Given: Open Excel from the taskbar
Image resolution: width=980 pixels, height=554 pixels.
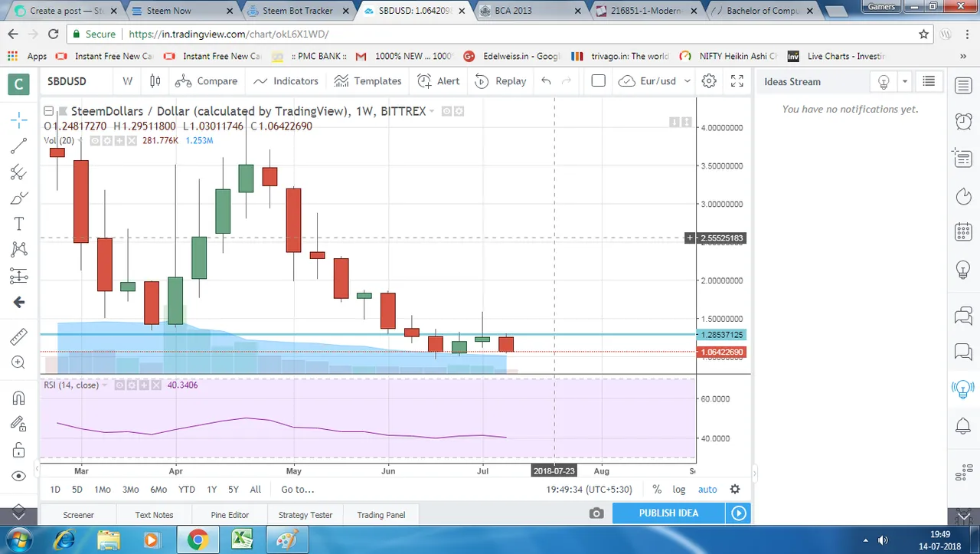Looking at the screenshot, I should pyautogui.click(x=242, y=539).
